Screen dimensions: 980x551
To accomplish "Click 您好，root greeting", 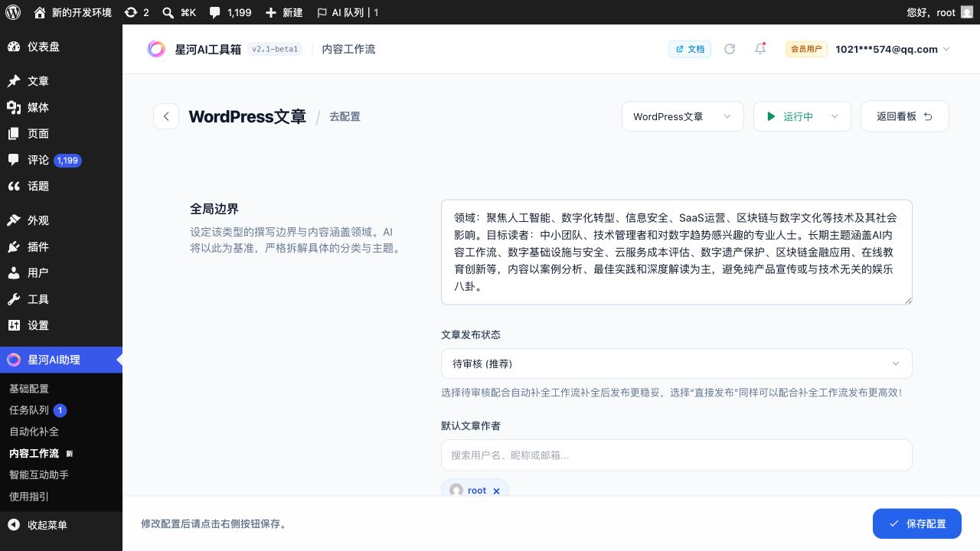I will [931, 12].
